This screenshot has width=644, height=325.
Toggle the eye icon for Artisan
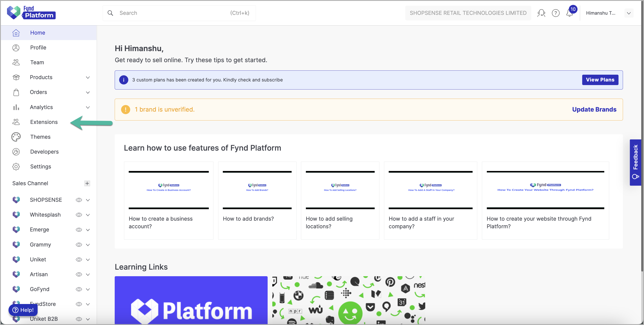[79, 274]
